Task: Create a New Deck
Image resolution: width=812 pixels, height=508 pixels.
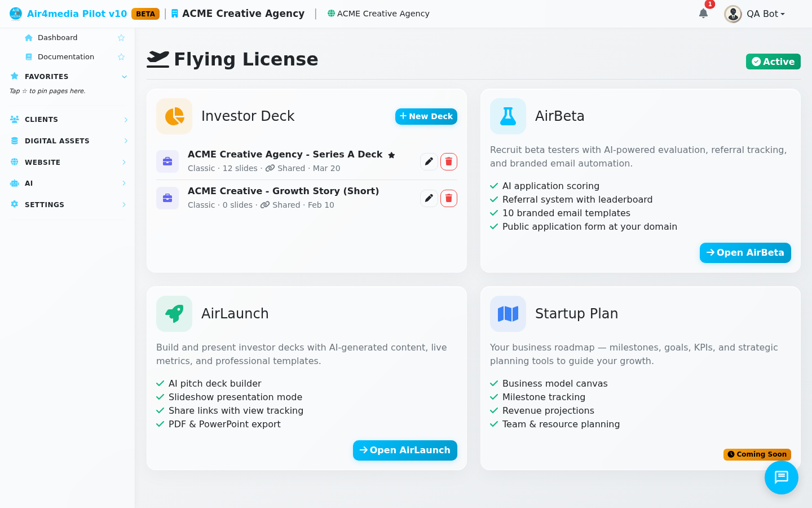Action: (x=426, y=116)
